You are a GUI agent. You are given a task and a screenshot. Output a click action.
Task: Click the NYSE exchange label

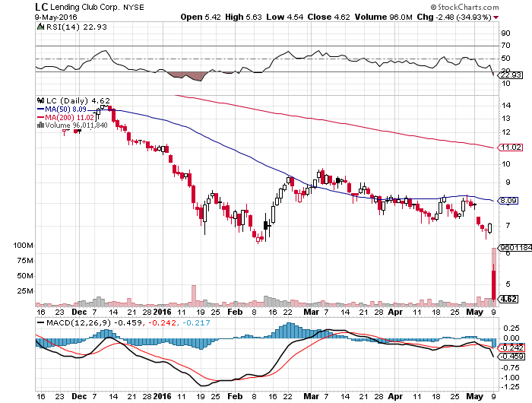click(134, 7)
